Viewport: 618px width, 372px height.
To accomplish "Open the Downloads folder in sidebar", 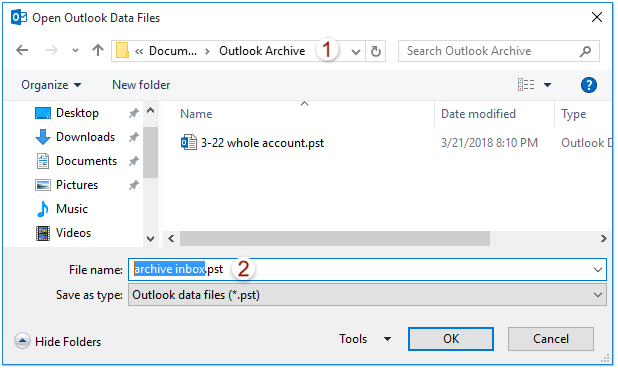I will (x=85, y=137).
